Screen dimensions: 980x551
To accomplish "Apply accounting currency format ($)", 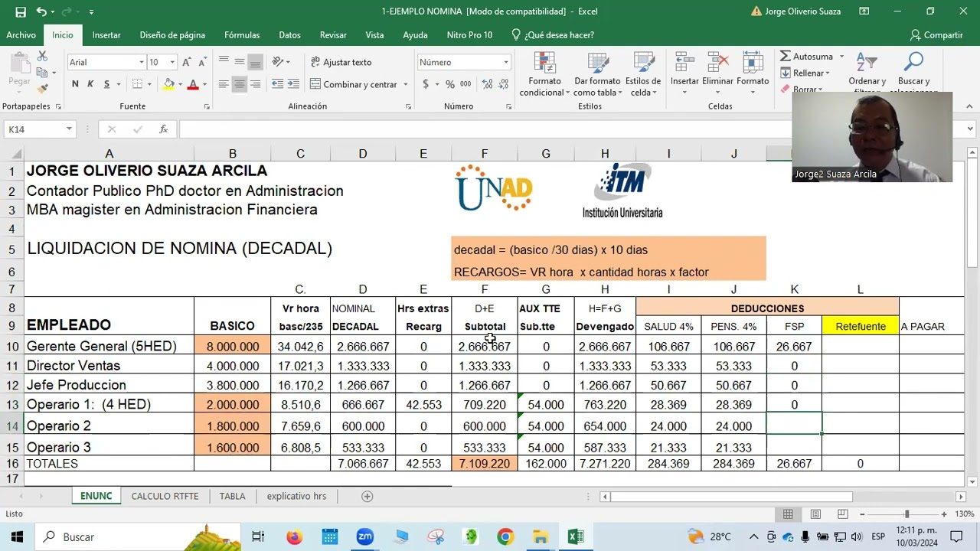I will (426, 84).
